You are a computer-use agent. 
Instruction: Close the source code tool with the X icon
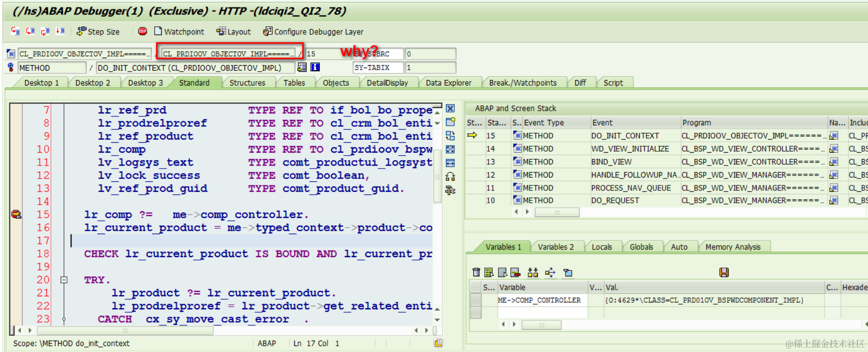(x=450, y=108)
